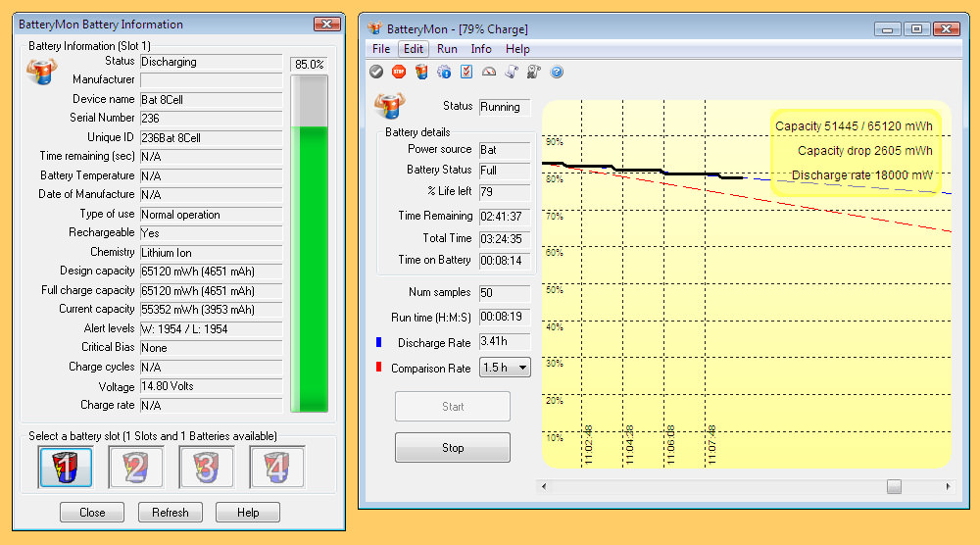Click the gray checkmark toolbar icon
This screenshot has width=980, height=545.
(x=376, y=72)
